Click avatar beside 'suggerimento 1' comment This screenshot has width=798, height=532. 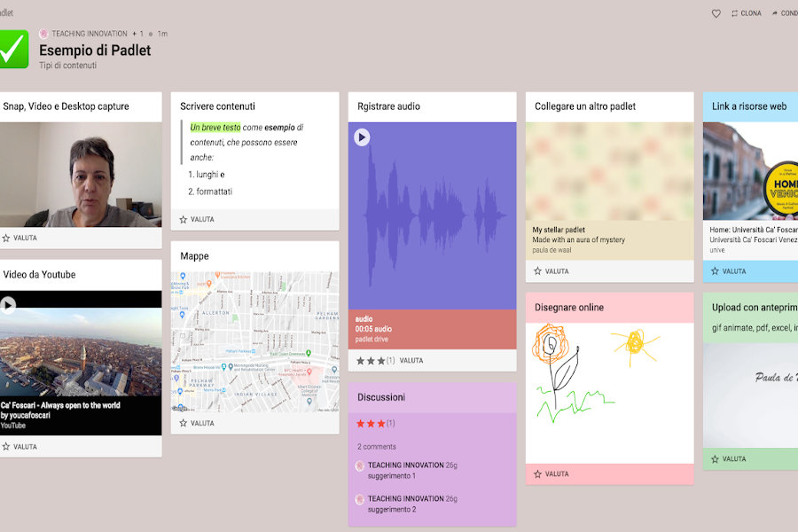360,465
